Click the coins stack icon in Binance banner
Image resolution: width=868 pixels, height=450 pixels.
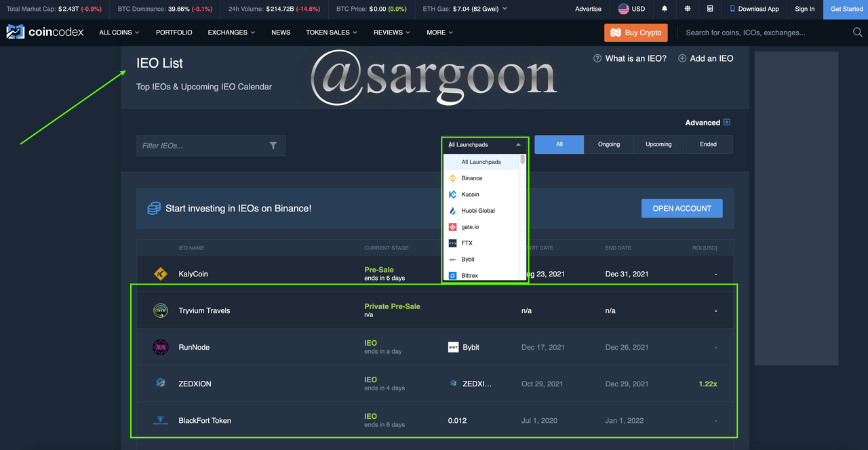(x=154, y=208)
